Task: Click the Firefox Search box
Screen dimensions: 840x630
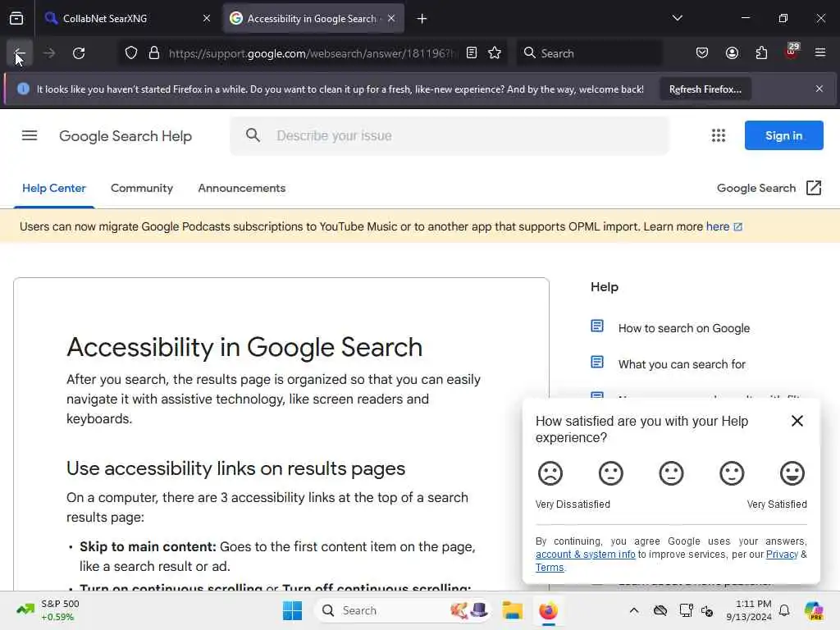Action: tap(589, 53)
